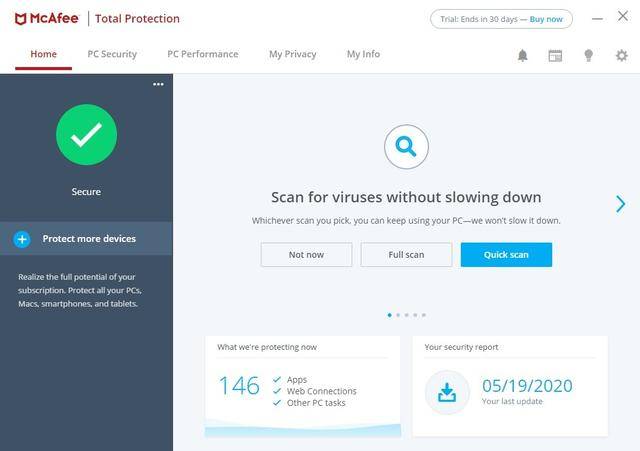Open the My Info tab
Viewport: 640px width, 451px height.
point(363,54)
